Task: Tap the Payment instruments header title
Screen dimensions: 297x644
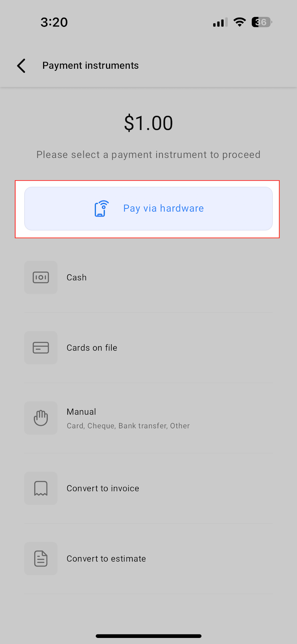Action: coord(91,66)
